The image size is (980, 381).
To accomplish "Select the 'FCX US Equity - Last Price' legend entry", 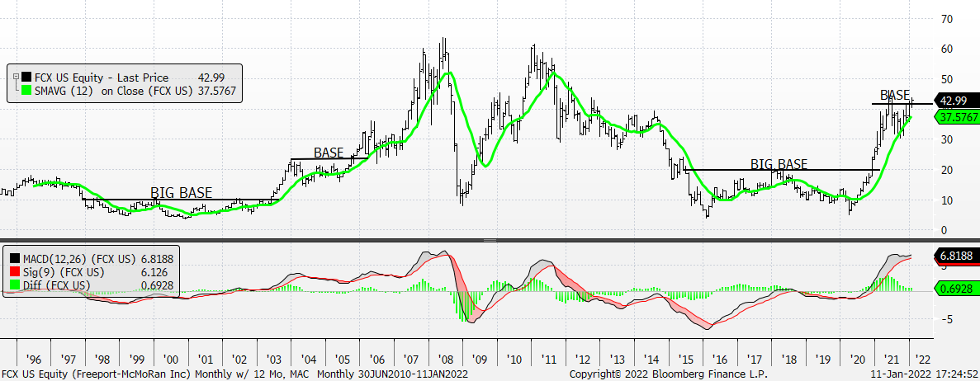I will [102, 78].
